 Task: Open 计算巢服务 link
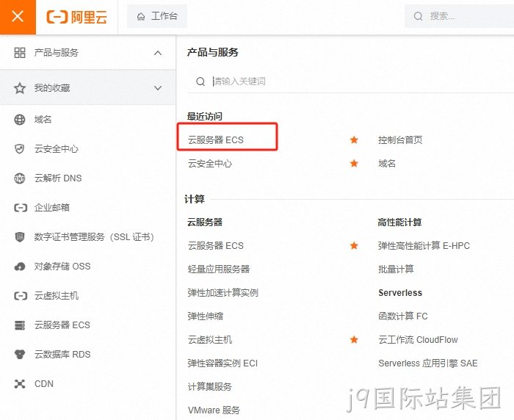coord(210,386)
